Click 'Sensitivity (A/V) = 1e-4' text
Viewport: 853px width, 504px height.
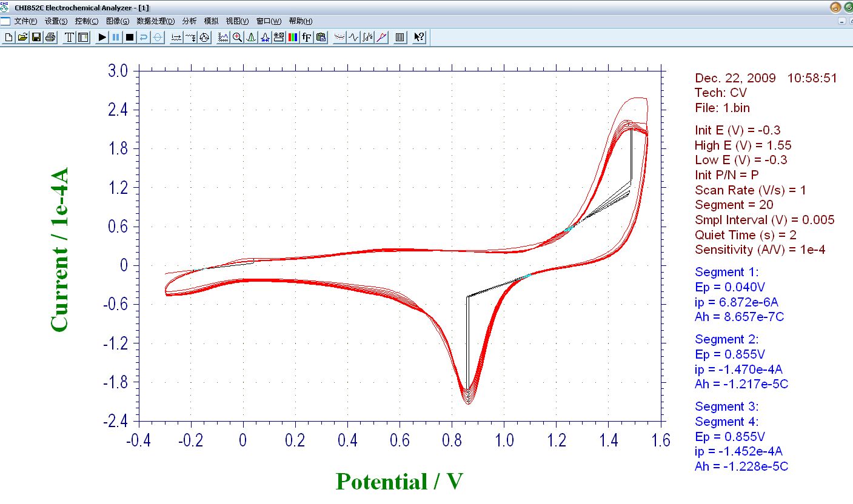(x=760, y=250)
